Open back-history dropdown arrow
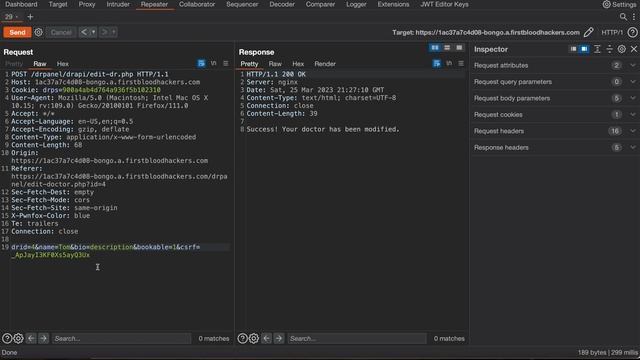This screenshot has width=640, height=360. click(93, 32)
